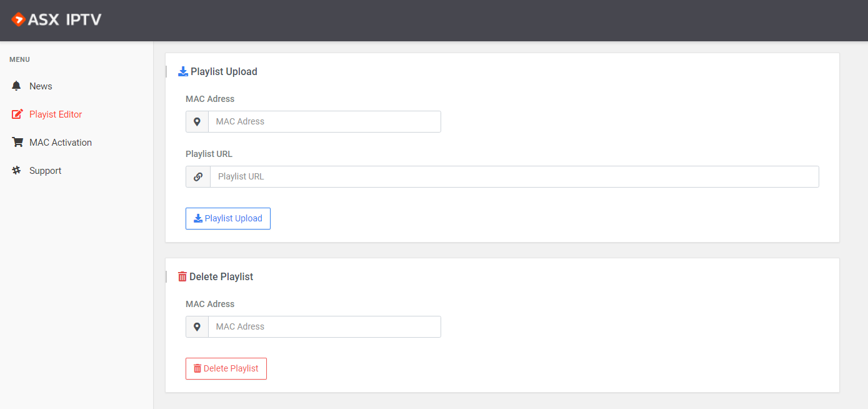Click the edit icon beside Playist Editor
This screenshot has width=868, height=409.
(x=17, y=114)
